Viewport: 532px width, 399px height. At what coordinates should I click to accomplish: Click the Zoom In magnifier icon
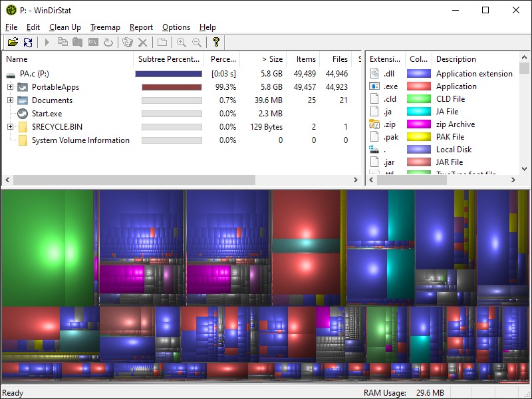[x=181, y=43]
